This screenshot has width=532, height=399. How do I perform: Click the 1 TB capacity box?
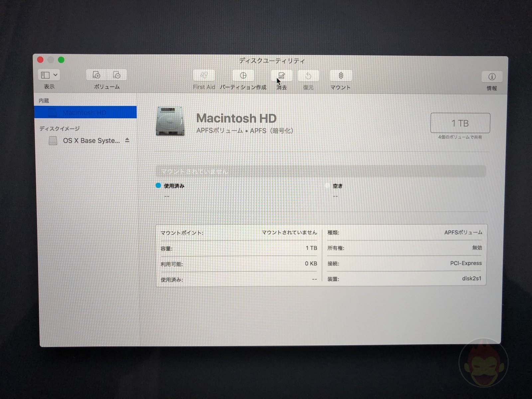pyautogui.click(x=460, y=123)
